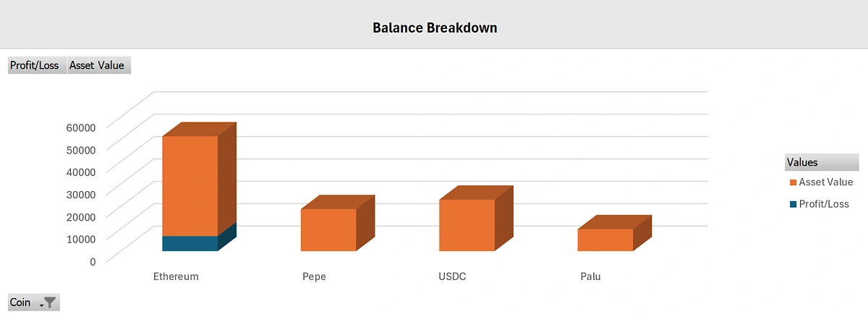Select the USDC category axis label
Image resolution: width=868 pixels, height=317 pixels.
tap(452, 276)
